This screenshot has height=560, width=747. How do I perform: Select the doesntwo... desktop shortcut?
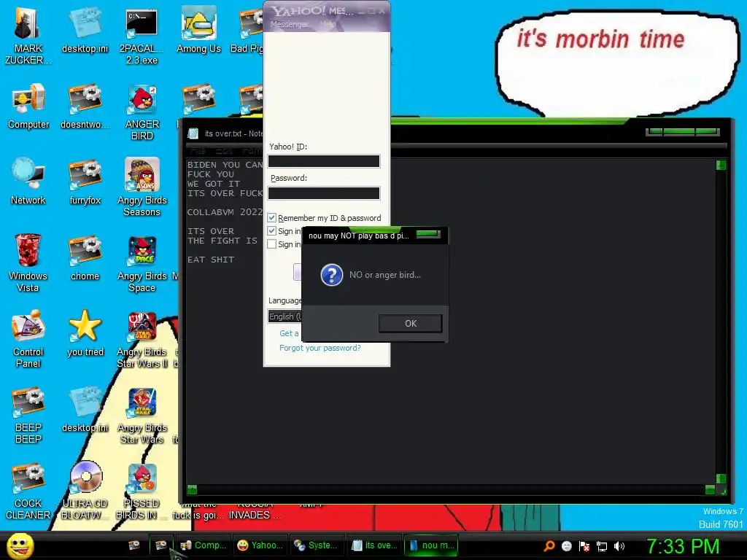coord(85,106)
